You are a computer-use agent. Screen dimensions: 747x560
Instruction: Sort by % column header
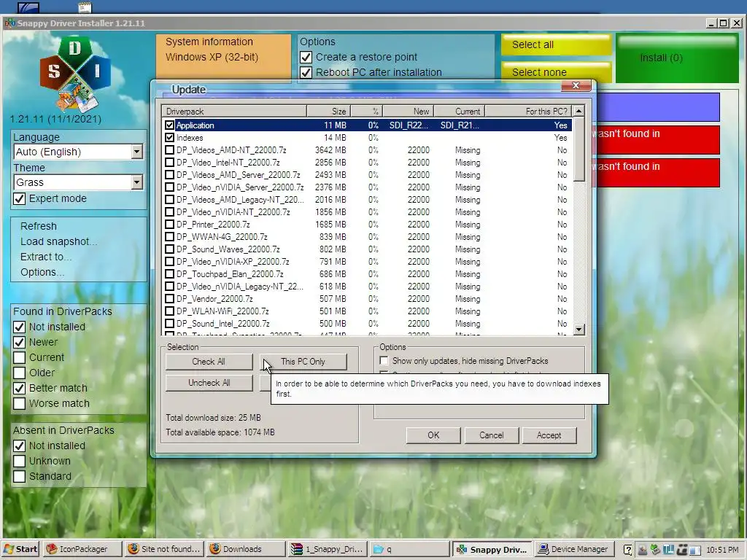367,111
